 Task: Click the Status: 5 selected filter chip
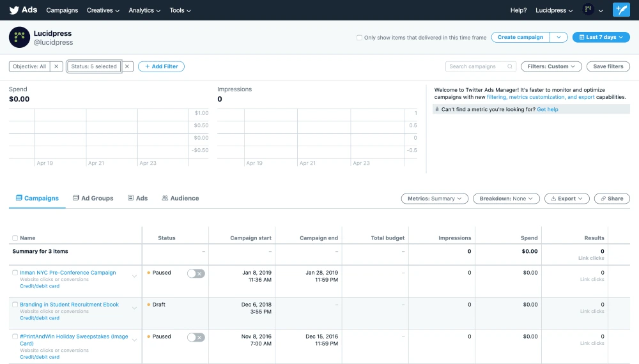tap(94, 66)
